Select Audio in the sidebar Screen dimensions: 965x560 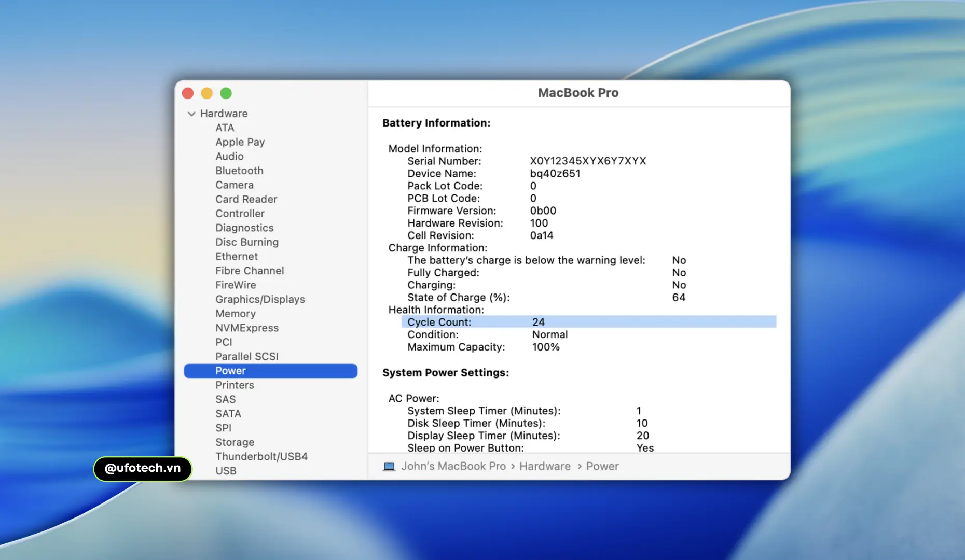click(x=229, y=156)
